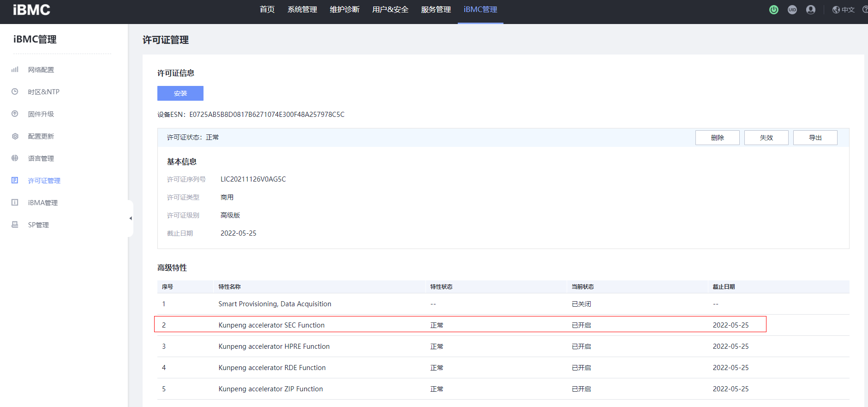The width and height of the screenshot is (868, 407).
Task: Click the 许可证状态: 正常 label
Action: (x=193, y=138)
